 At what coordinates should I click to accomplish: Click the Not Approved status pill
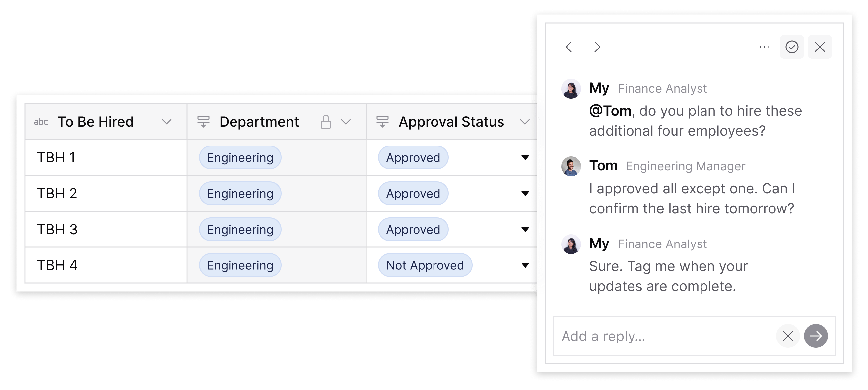pyautogui.click(x=425, y=265)
